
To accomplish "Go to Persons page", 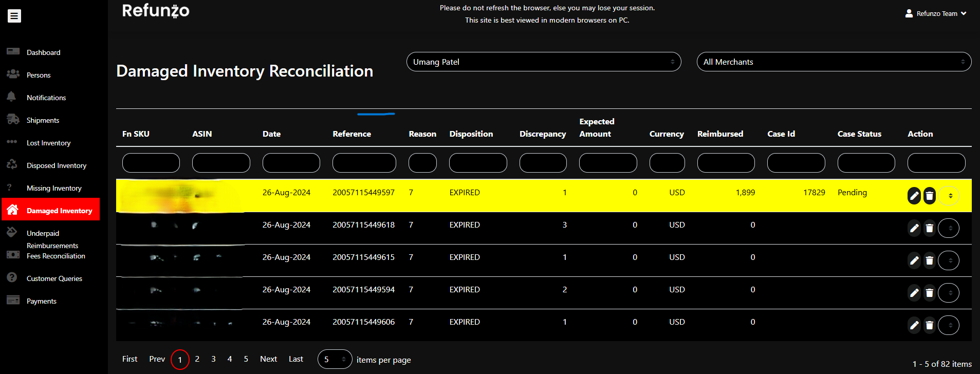I will (x=39, y=75).
